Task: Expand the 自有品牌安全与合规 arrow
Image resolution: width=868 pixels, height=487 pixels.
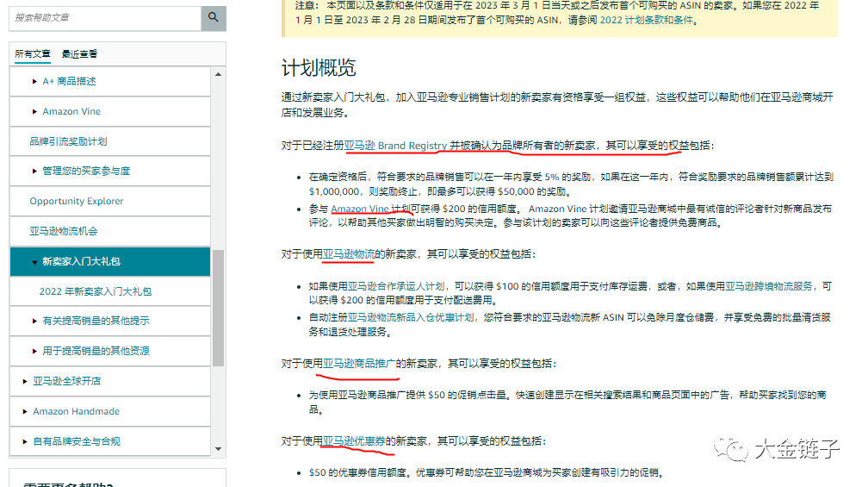Action: pos(25,441)
